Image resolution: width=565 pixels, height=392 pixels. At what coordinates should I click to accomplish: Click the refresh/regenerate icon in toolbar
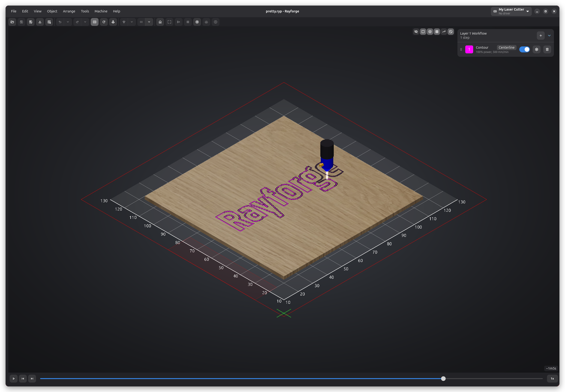click(x=104, y=22)
